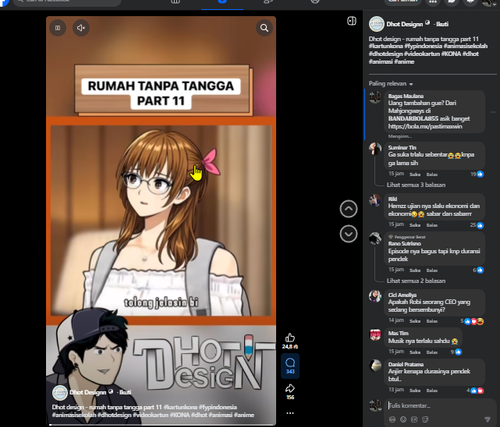
Task: Go to the next reel with down arrow
Action: pyautogui.click(x=348, y=234)
